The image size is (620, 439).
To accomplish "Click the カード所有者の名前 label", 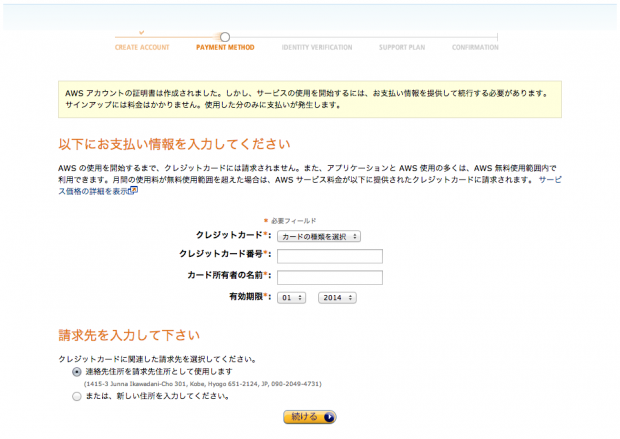I will (229, 275).
